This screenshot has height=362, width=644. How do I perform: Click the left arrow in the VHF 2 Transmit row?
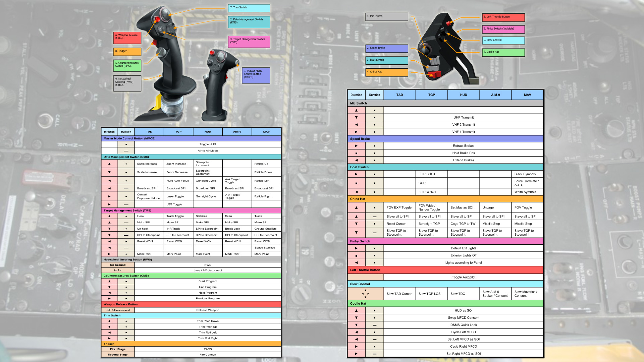click(356, 125)
